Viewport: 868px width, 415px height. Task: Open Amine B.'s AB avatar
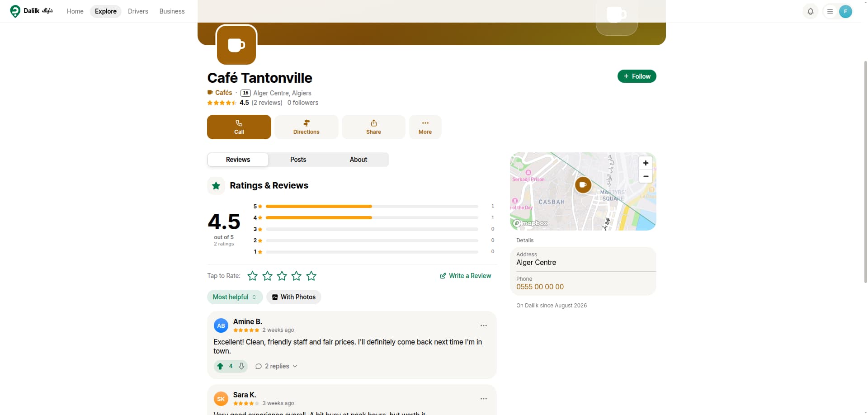click(x=221, y=325)
